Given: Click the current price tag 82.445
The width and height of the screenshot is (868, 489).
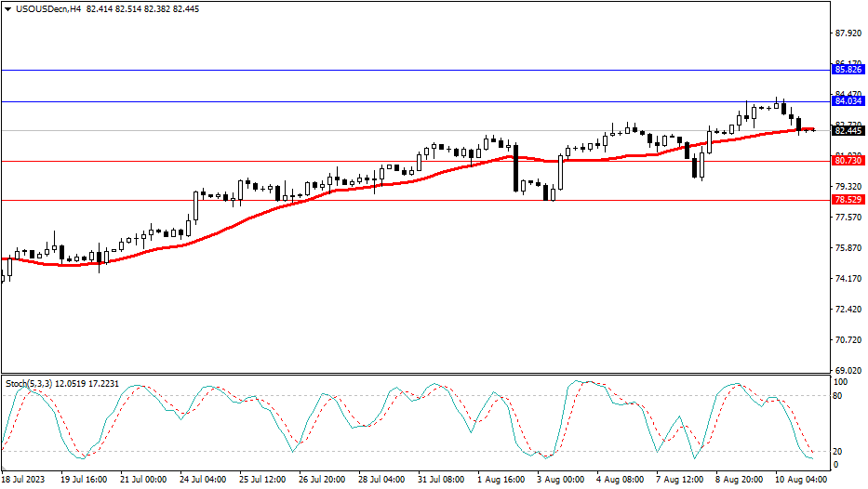Looking at the screenshot, I should [847, 131].
